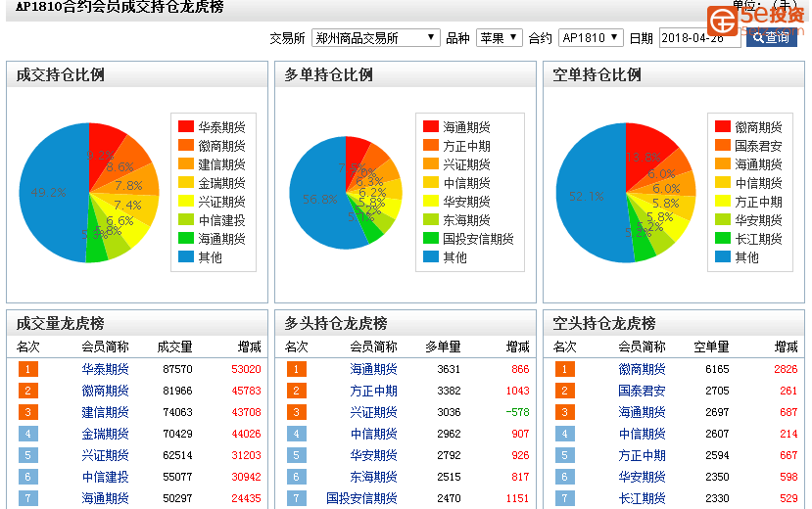Open 兴证期货 link in 多头持仓龙虎榜
The image size is (812, 509).
(x=373, y=412)
